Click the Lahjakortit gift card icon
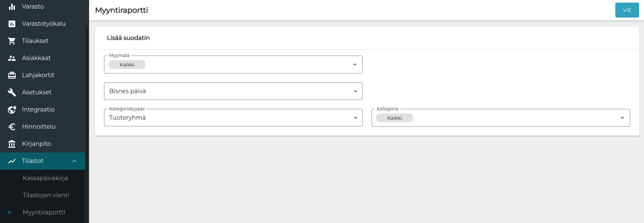The width and height of the screenshot is (644, 223). tap(12, 75)
